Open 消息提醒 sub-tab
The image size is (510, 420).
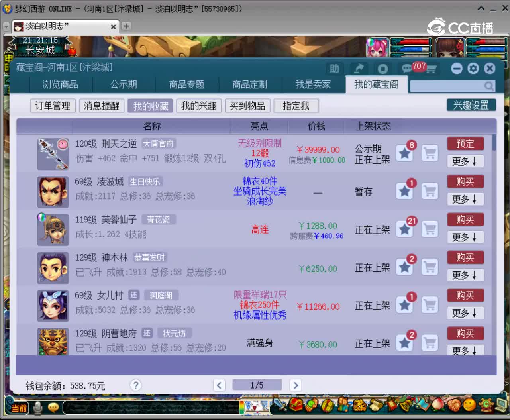[x=102, y=106]
